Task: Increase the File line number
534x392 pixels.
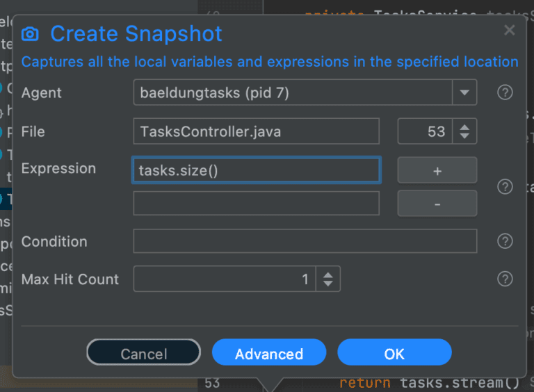Action: [x=464, y=126]
